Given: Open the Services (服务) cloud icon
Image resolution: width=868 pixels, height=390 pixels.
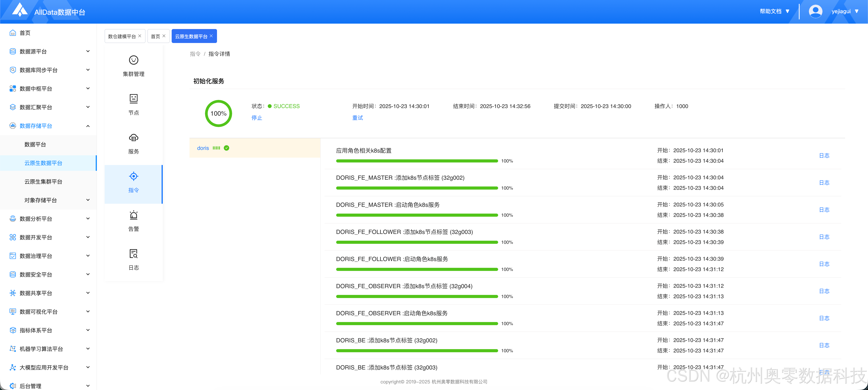Looking at the screenshot, I should click(x=133, y=137).
